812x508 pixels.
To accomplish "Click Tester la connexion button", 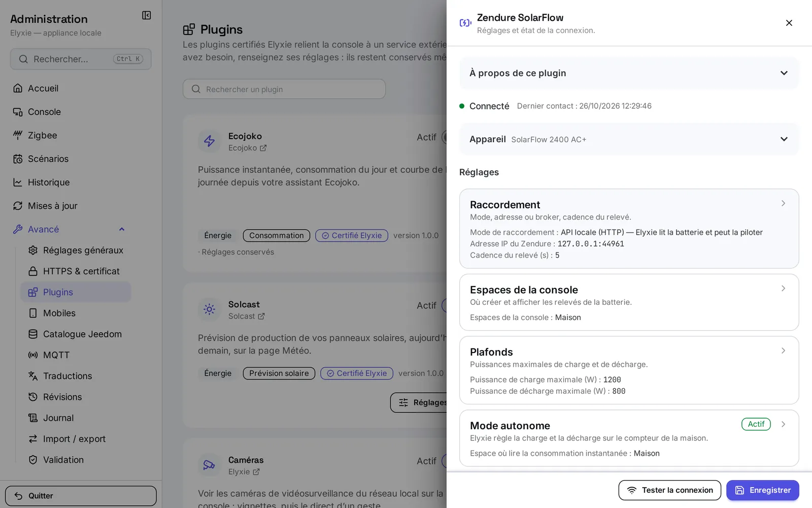I will [669, 490].
